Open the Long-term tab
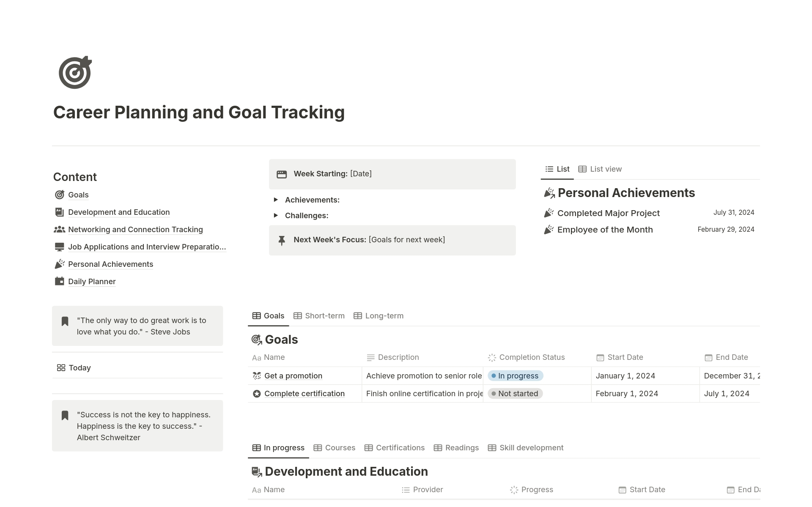The height and width of the screenshot is (507, 812). (379, 316)
